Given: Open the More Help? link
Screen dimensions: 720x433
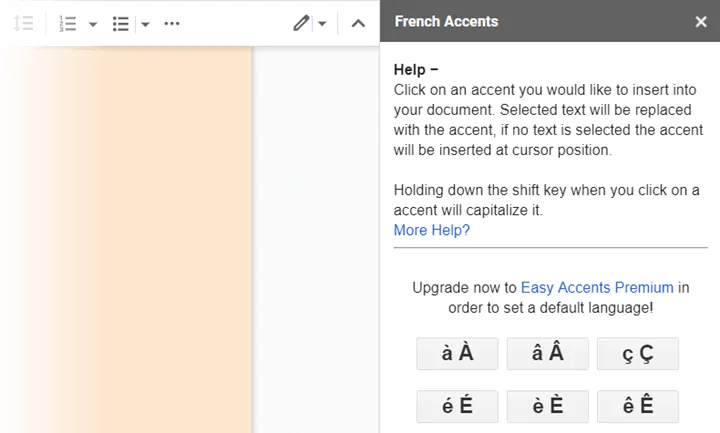Looking at the screenshot, I should point(432,230).
